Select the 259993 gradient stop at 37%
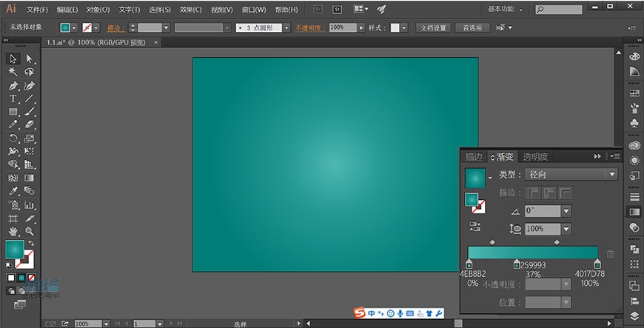Screen dimensions: 644x328 [517, 264]
